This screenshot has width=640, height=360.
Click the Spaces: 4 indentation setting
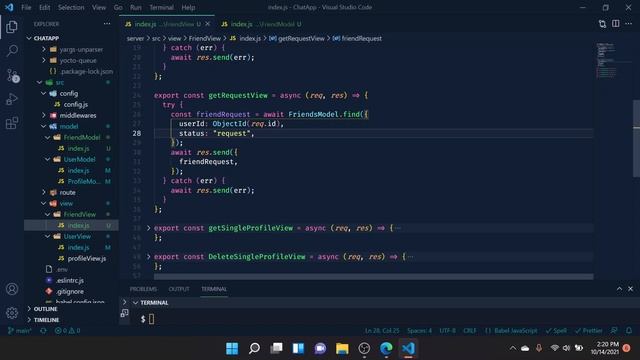click(x=419, y=331)
